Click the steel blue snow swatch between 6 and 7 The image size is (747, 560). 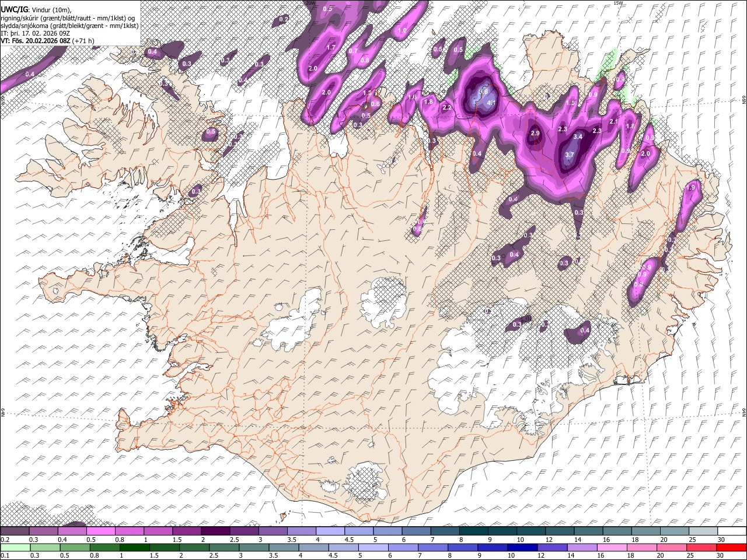(416, 531)
